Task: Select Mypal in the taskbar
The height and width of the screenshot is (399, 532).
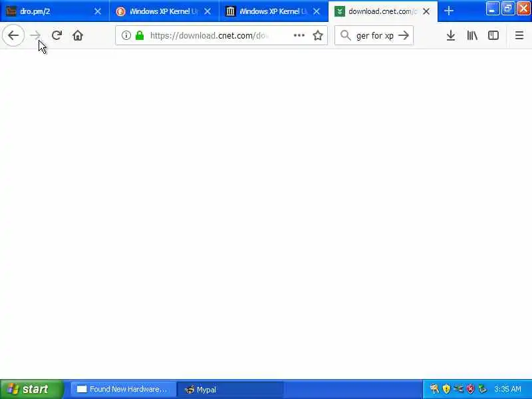Action: click(x=230, y=389)
